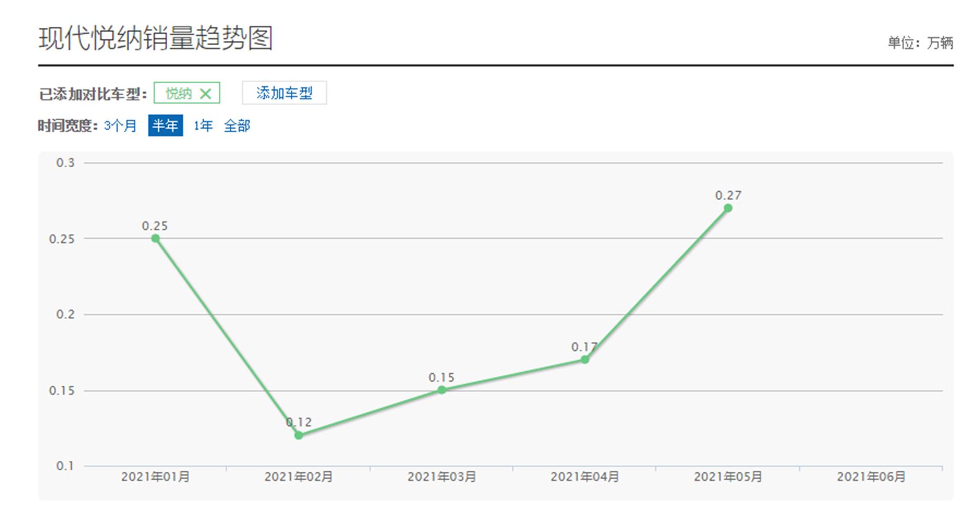The image size is (980, 518).
Task: Click the 0.25 data point
Action: [x=155, y=238]
